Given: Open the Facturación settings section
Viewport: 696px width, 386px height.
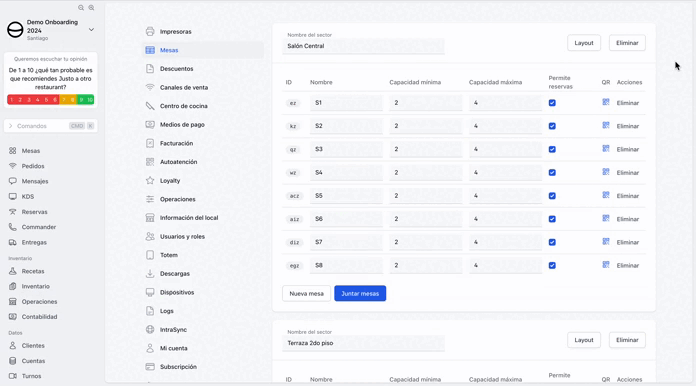Looking at the screenshot, I should [x=203, y=143].
